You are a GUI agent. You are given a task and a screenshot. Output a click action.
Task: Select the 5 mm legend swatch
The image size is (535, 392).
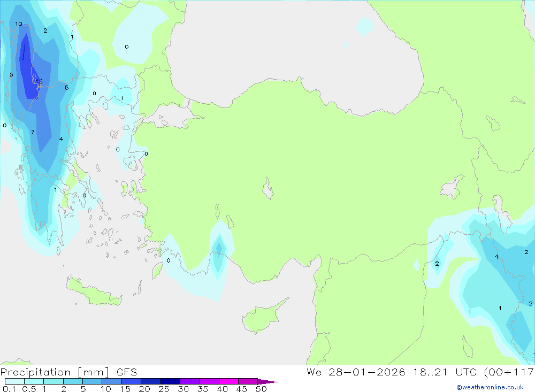92,381
